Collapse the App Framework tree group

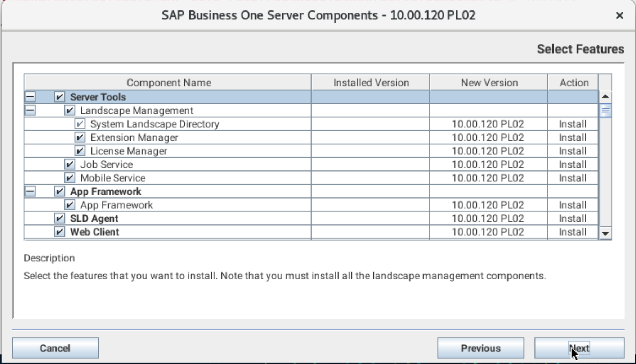(x=31, y=191)
